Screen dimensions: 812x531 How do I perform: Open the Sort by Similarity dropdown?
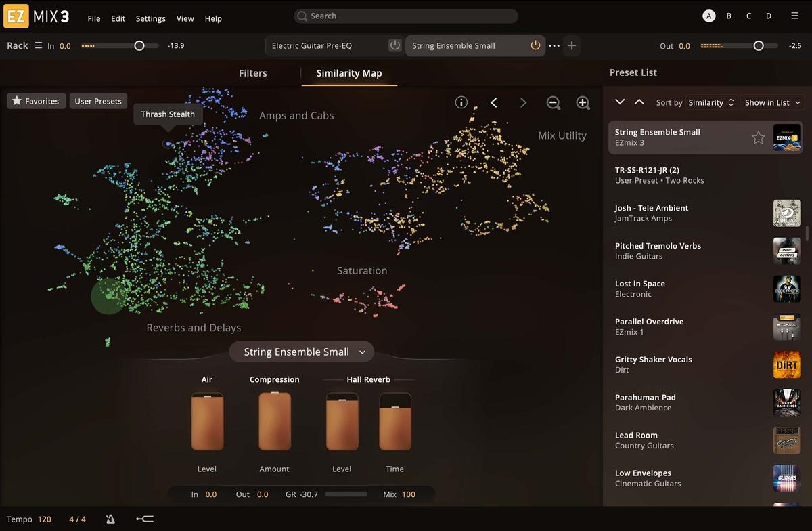tap(710, 102)
